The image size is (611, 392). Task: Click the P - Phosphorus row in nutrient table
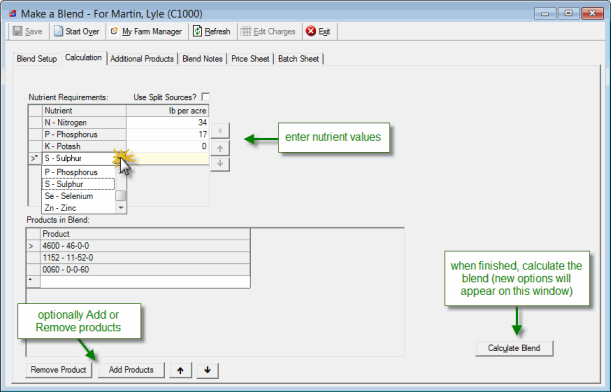(x=84, y=134)
